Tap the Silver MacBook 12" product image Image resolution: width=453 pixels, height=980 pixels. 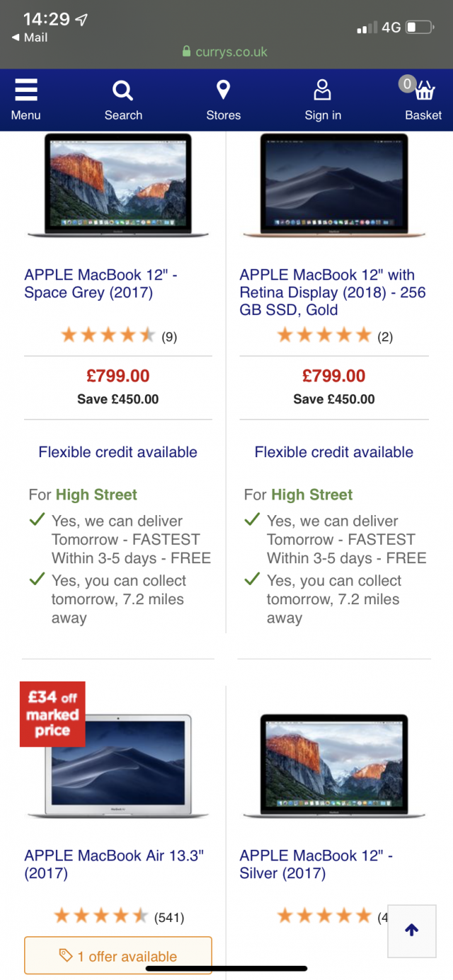click(333, 766)
